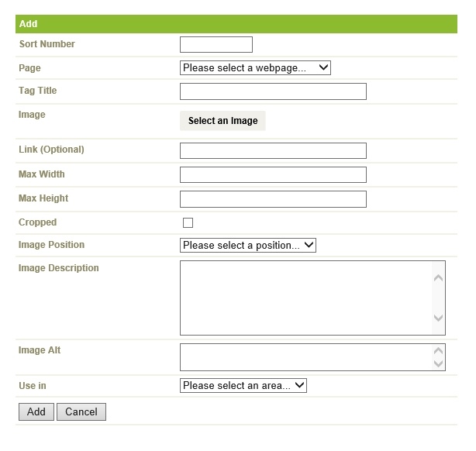Open the Page webpage dropdown

click(x=255, y=67)
